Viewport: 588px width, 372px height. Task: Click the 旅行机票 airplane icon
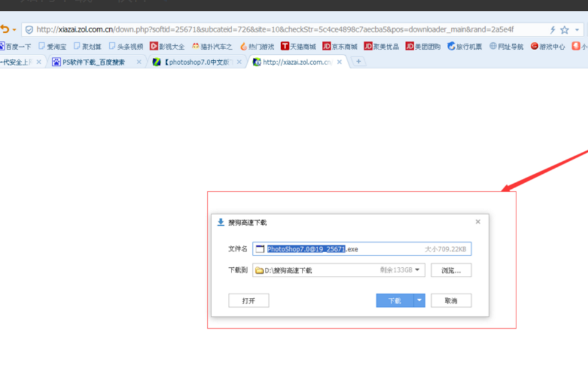pos(450,46)
